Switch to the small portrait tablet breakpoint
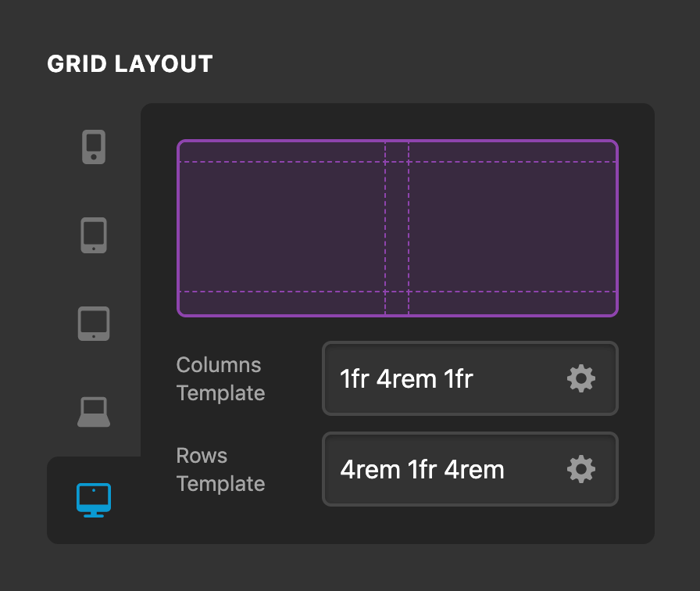The height and width of the screenshot is (591, 700). tap(94, 235)
